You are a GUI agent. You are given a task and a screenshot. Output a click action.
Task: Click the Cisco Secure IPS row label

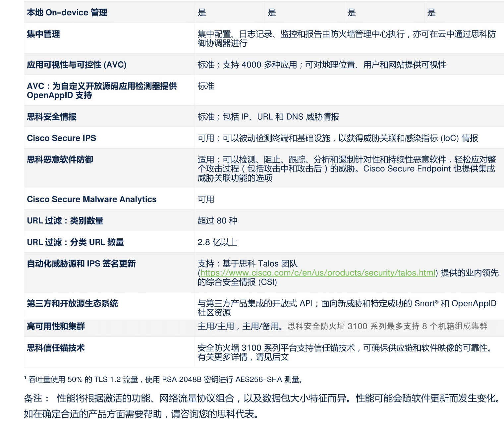(62, 138)
